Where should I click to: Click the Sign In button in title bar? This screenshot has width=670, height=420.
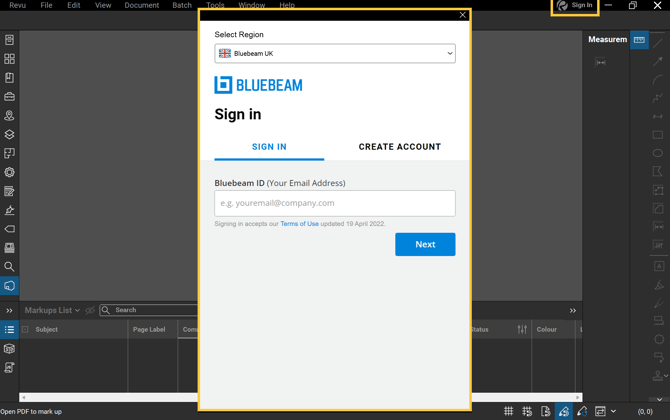coord(575,6)
